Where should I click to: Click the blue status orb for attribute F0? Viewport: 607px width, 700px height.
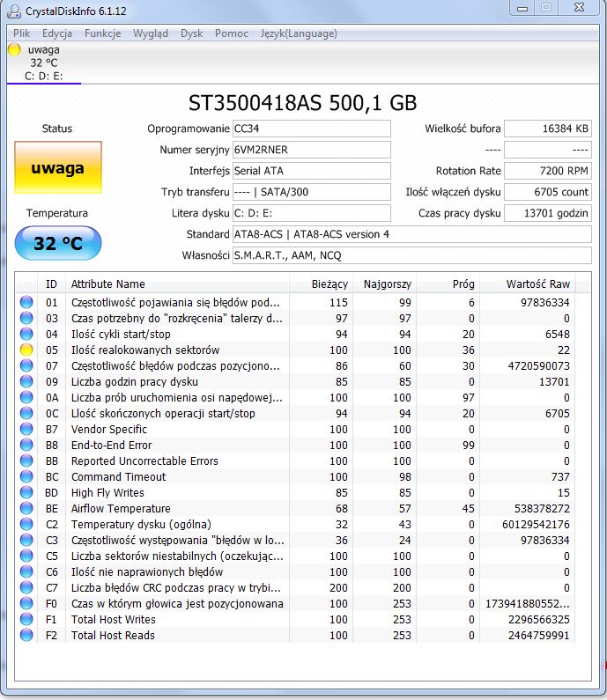pyautogui.click(x=26, y=603)
